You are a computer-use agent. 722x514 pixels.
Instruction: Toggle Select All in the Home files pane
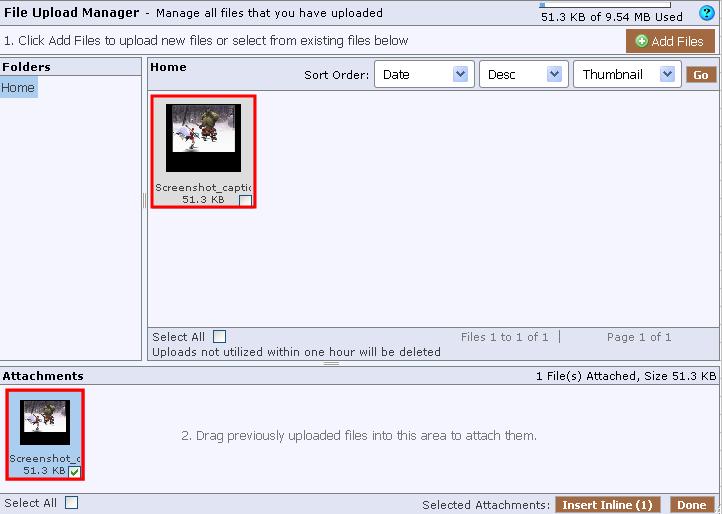coord(220,337)
